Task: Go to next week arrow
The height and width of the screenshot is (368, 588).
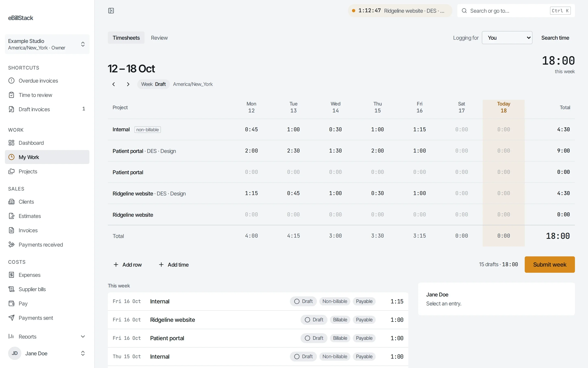Action: point(128,84)
